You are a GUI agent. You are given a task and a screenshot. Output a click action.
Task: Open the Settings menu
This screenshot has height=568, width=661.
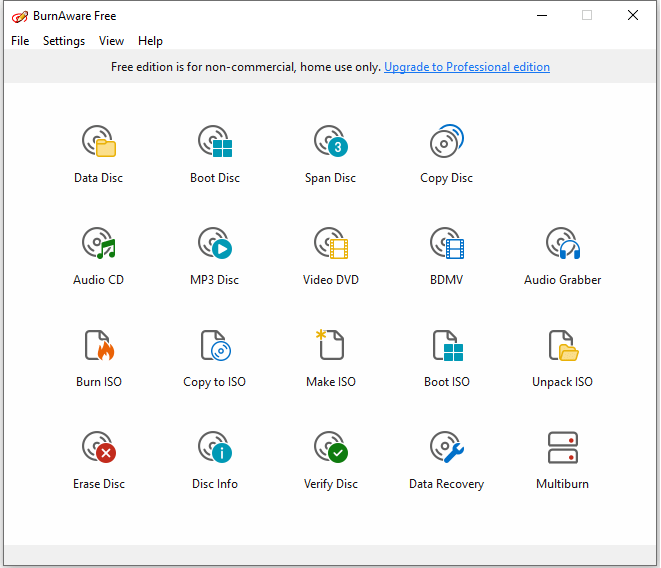pyautogui.click(x=64, y=41)
